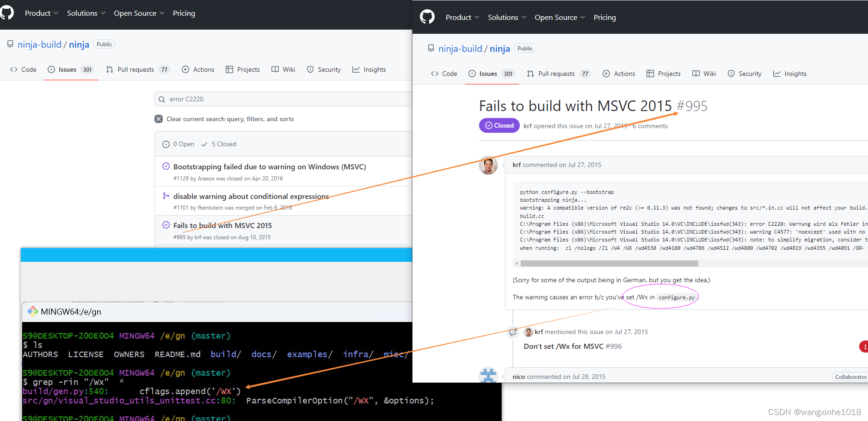Open Wiki tab in left window

(x=283, y=69)
